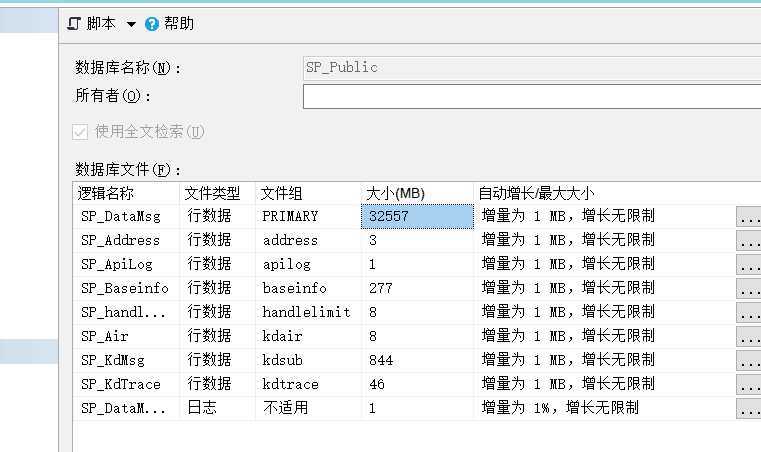Viewport: 761px width, 452px height.
Task: Click the 数据库名称 field showing SP_Public
Action: pyautogui.click(x=532, y=67)
